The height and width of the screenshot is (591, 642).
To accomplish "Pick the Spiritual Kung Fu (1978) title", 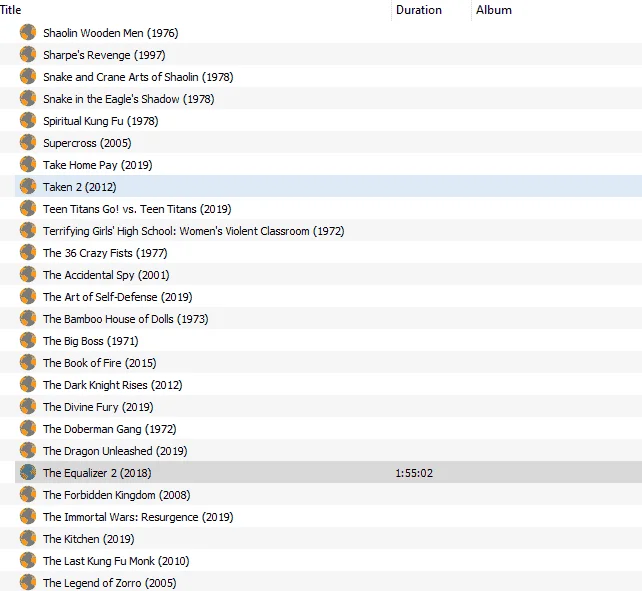I will point(101,121).
